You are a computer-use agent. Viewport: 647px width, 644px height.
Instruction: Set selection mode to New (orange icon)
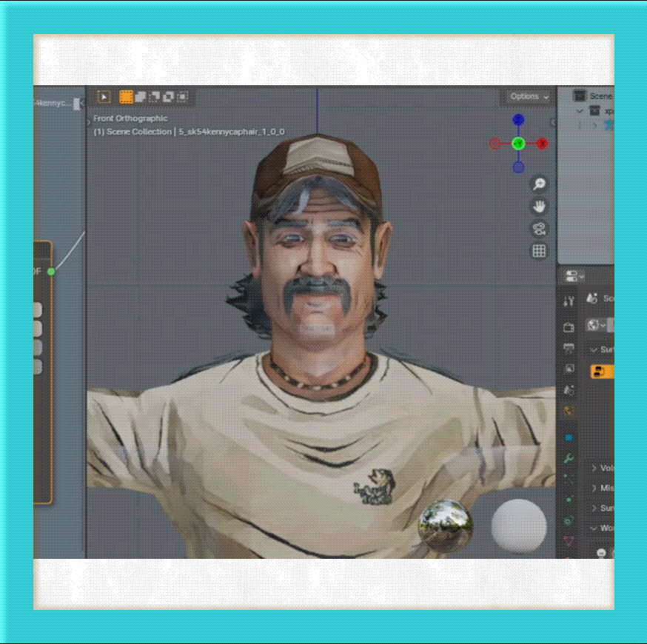click(x=126, y=96)
